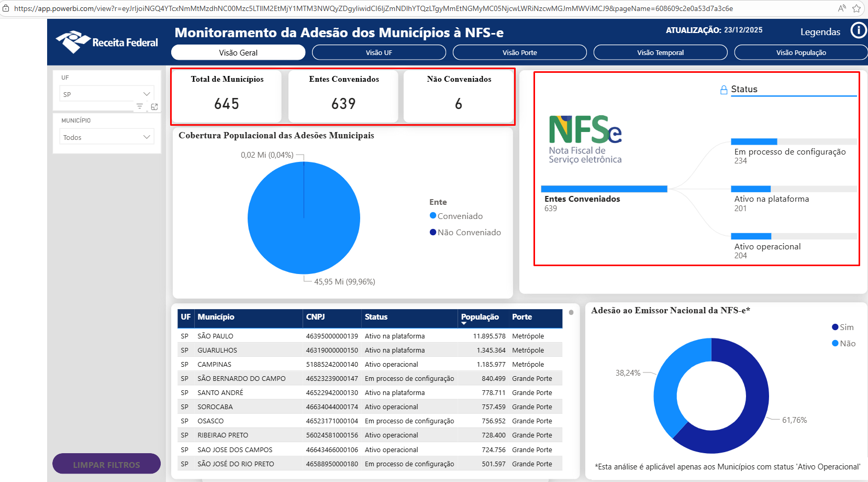Screen dimensions: 868x482
Task: Click the Legendas info icon
Action: click(859, 30)
